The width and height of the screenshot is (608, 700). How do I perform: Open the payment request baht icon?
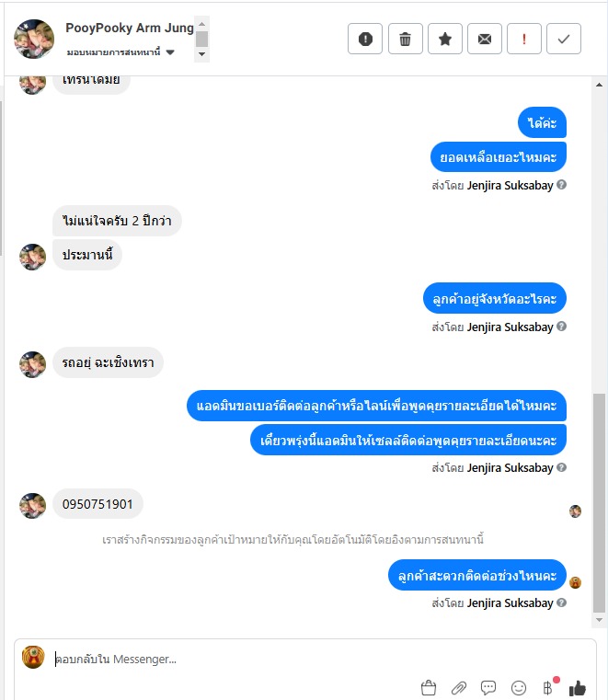548,687
